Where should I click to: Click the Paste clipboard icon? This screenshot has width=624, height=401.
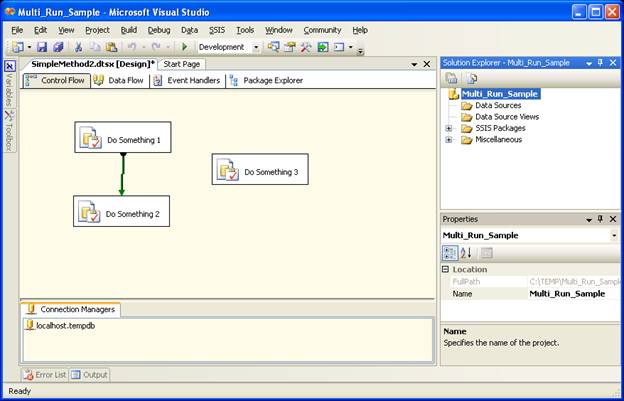[111, 47]
